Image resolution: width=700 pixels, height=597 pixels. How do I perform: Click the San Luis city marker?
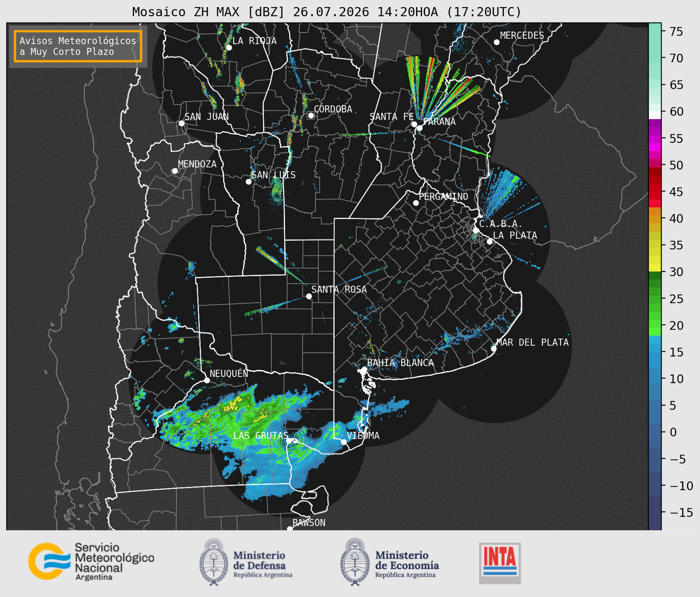pos(249,182)
